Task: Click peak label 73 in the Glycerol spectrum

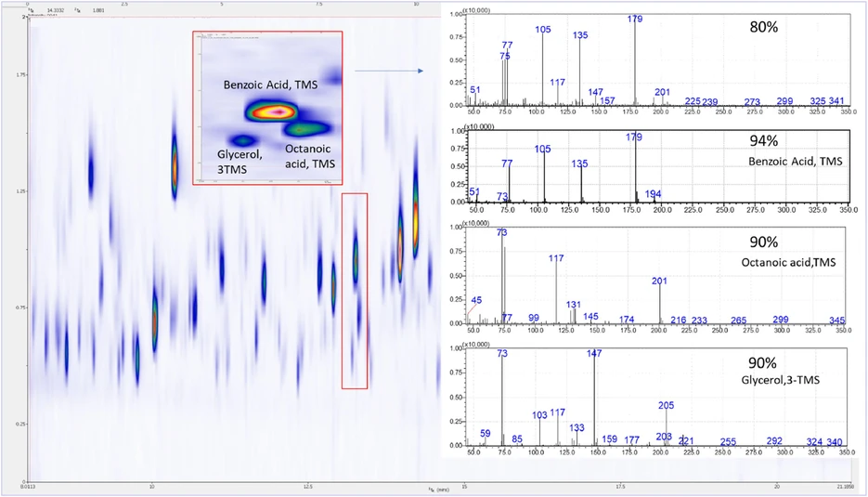Action: pyautogui.click(x=502, y=353)
